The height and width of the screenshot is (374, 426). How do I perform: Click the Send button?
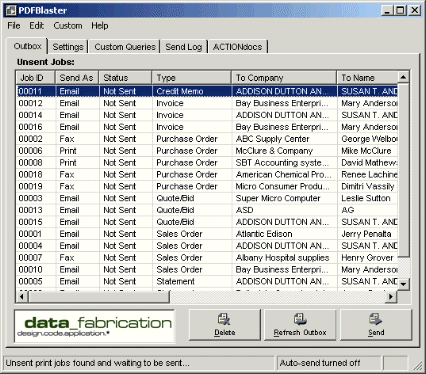[x=376, y=325]
